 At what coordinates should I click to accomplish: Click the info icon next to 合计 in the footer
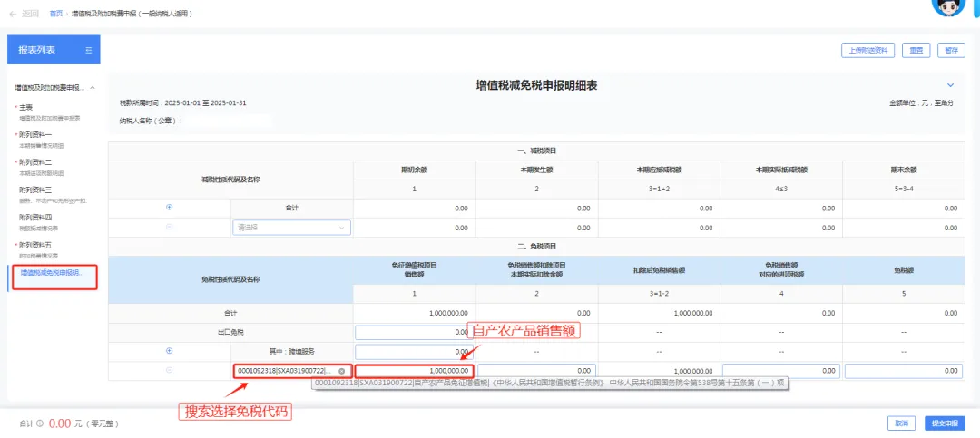point(40,423)
